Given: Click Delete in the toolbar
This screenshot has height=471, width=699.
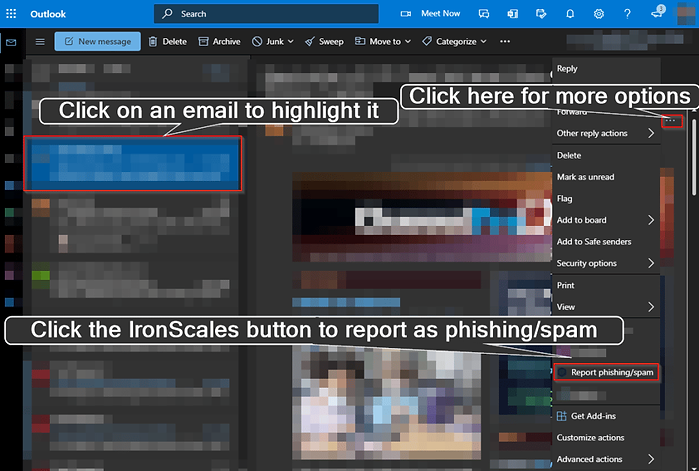Looking at the screenshot, I should pos(168,41).
